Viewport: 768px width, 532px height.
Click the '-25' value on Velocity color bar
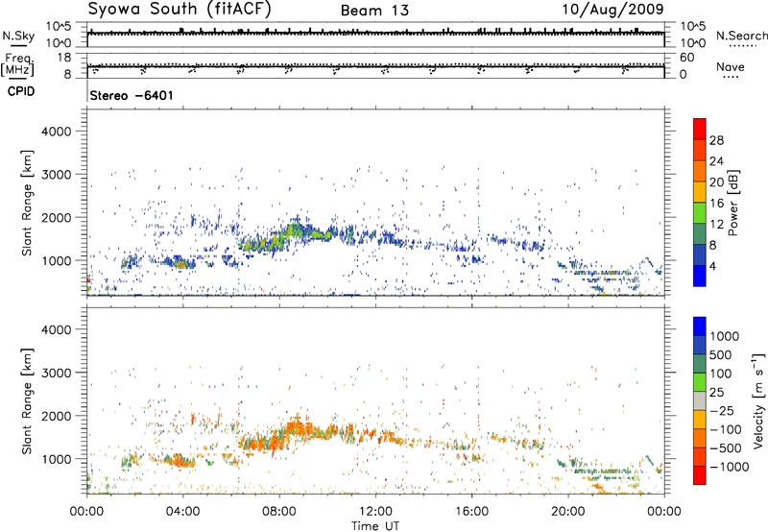coord(723,411)
